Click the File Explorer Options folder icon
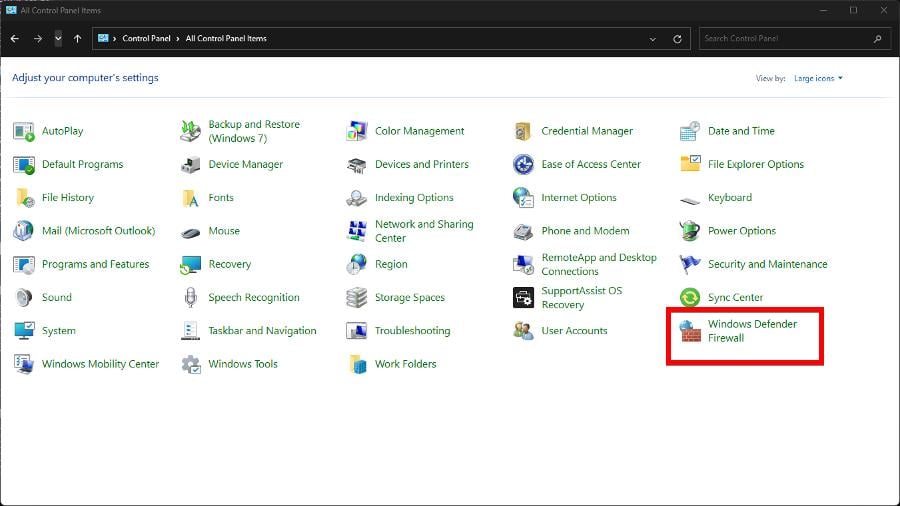 click(689, 164)
